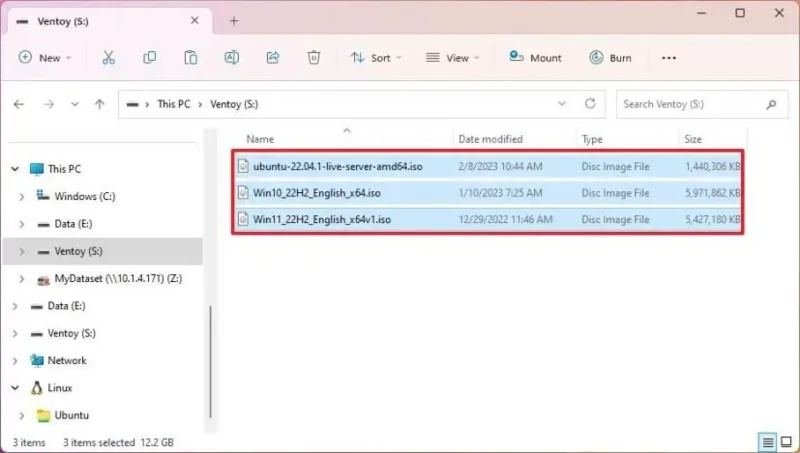Image resolution: width=800 pixels, height=453 pixels.
Task: Switch to details view layout
Action: [768, 442]
